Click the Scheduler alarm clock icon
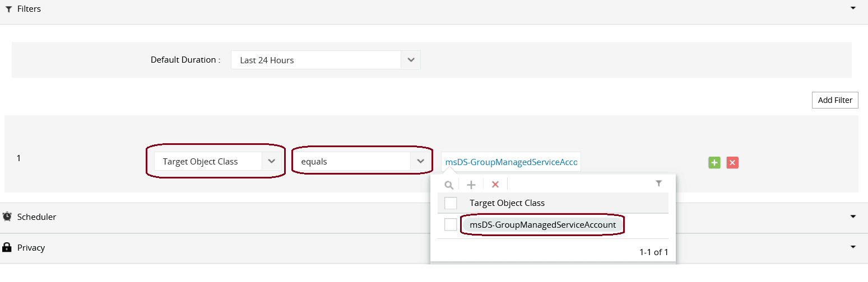The height and width of the screenshot is (282, 868). click(7, 217)
